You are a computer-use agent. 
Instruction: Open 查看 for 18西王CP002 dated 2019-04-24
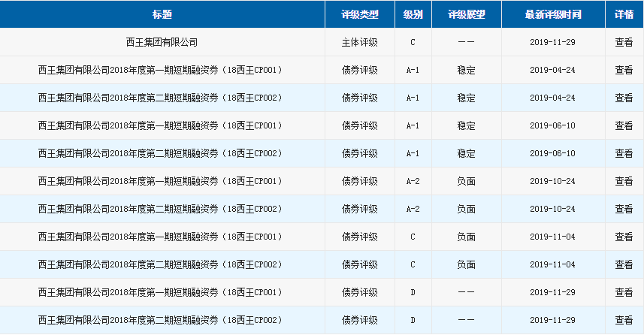point(624,98)
